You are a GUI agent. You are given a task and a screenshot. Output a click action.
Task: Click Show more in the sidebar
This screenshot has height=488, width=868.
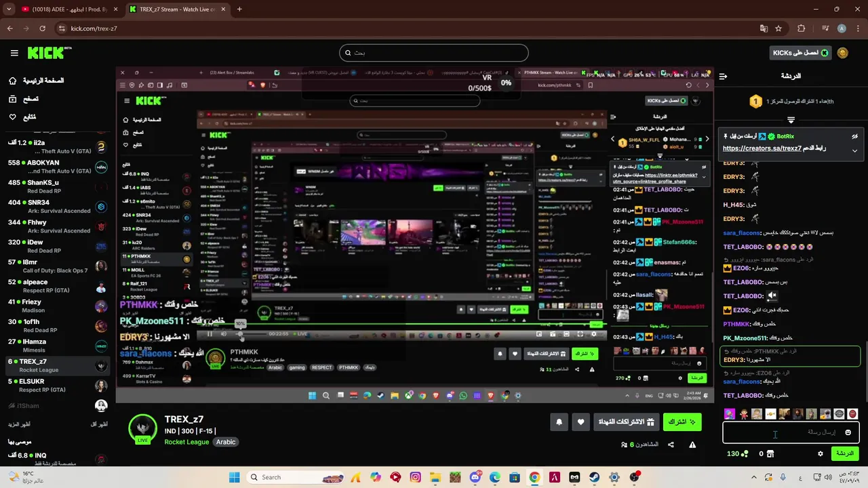click(20, 424)
